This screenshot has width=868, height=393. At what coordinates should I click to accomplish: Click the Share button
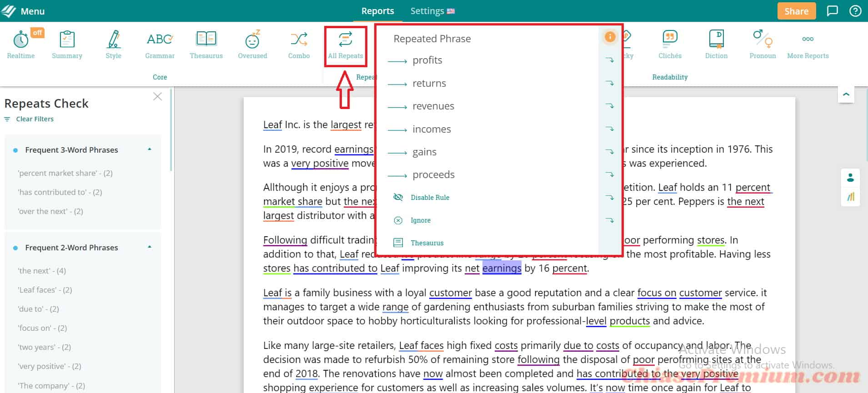[796, 11]
